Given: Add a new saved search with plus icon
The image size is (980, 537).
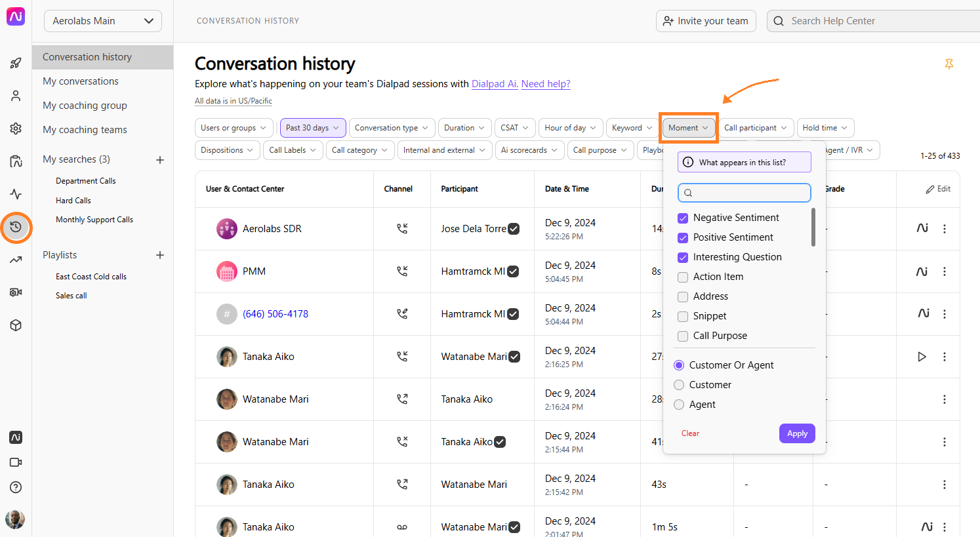Looking at the screenshot, I should pyautogui.click(x=160, y=160).
